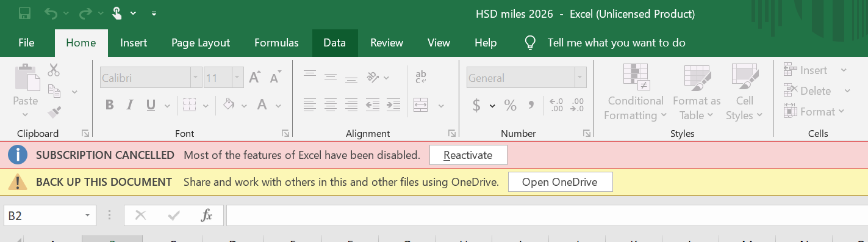
Task: Switch to the Data tab
Action: [335, 43]
